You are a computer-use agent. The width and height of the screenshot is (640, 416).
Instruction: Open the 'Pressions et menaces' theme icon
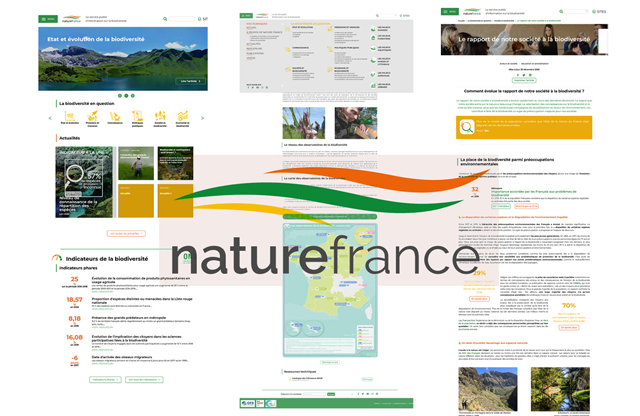click(92, 118)
